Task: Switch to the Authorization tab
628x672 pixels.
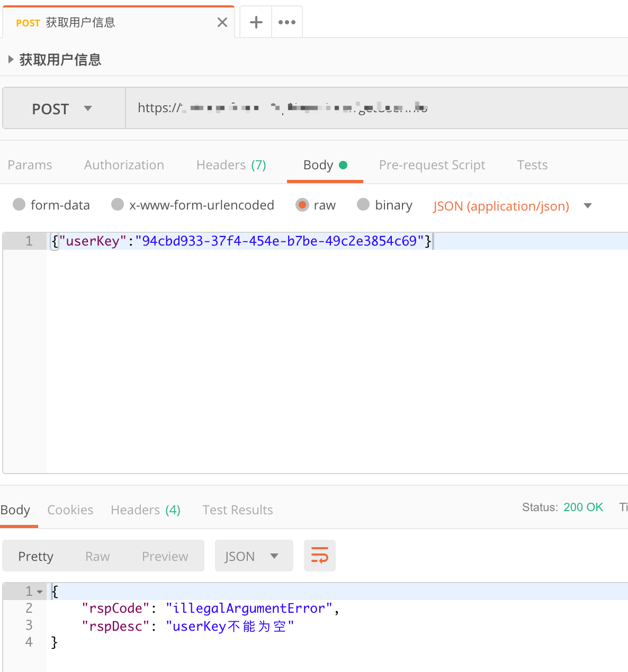Action: pyautogui.click(x=123, y=165)
